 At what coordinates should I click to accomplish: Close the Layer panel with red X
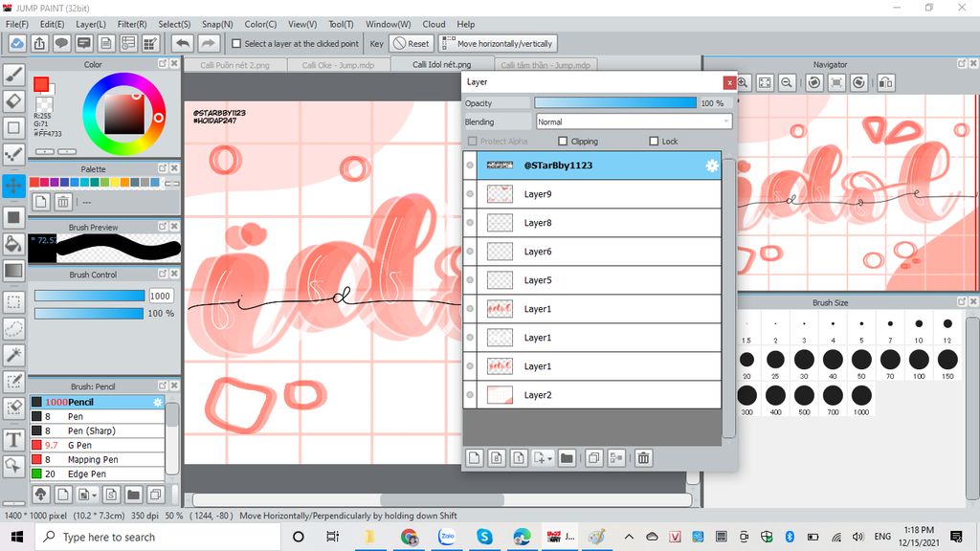point(729,82)
